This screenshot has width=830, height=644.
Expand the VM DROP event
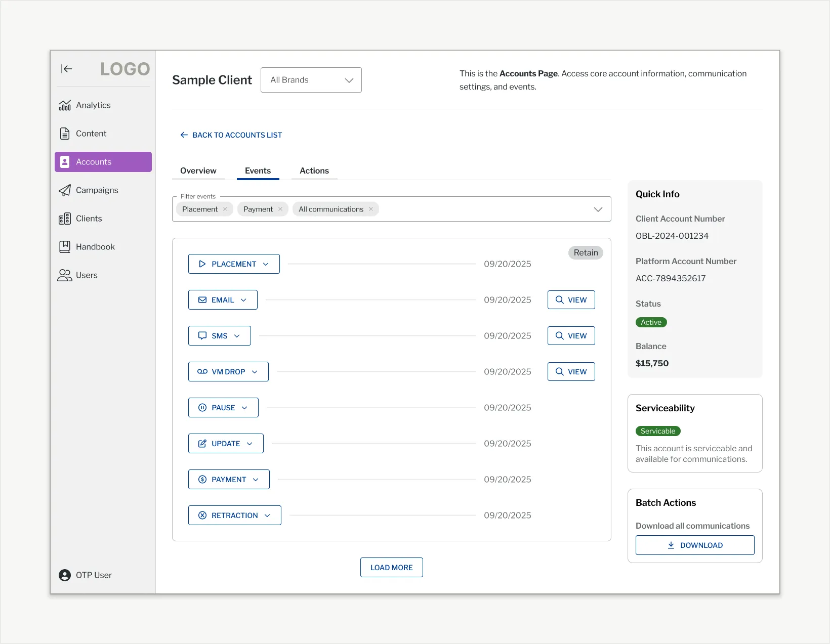pos(228,372)
